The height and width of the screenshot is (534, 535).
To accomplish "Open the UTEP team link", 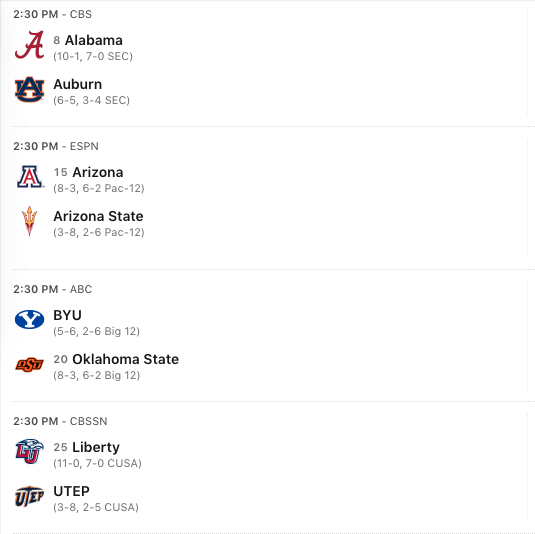I will click(71, 491).
